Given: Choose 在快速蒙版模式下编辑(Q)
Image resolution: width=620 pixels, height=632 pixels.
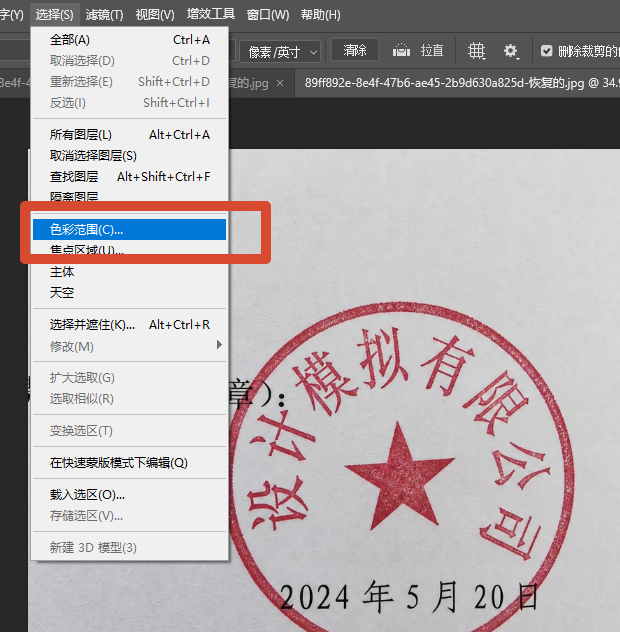Looking at the screenshot, I should [x=129, y=463].
